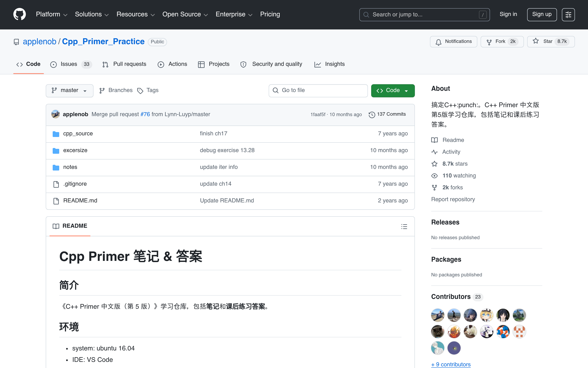Focus the Search or jump to field
Screen dimensions: 588x368
pos(424,15)
